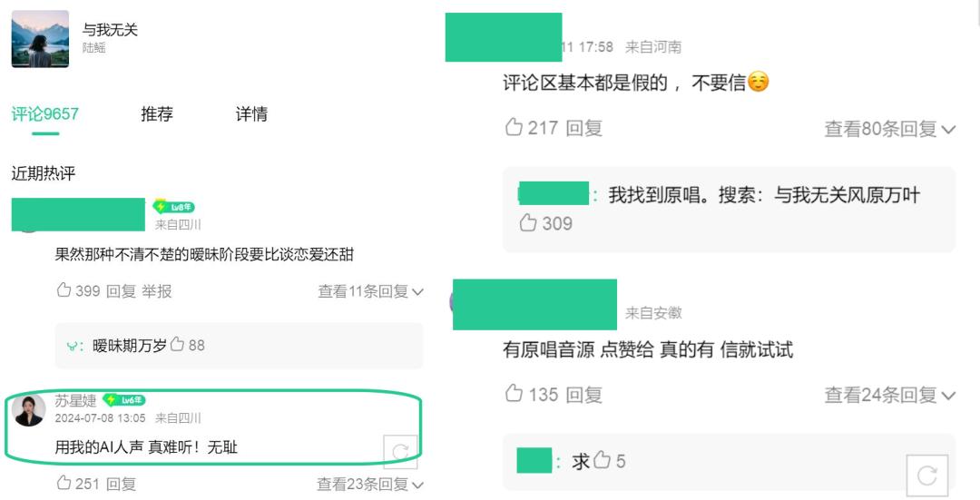980x500 pixels.
Task: Click the refresh icon beside the AI人声 comment
Action: click(x=400, y=451)
